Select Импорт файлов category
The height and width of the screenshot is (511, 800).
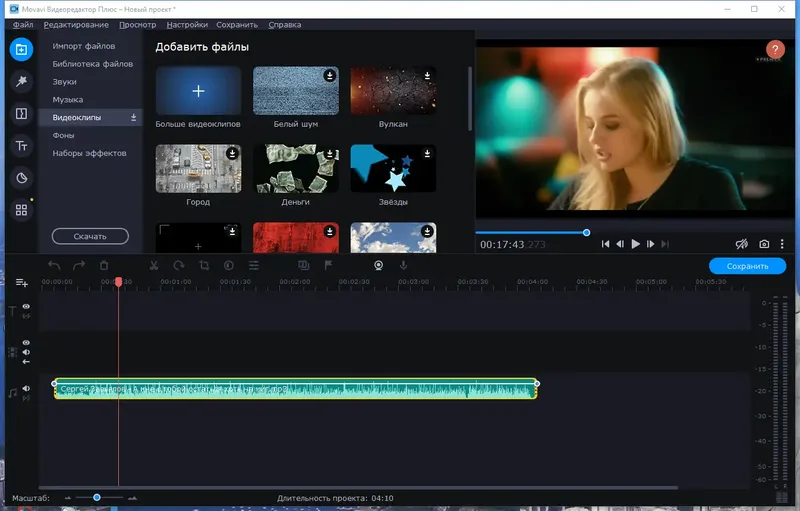tap(84, 46)
